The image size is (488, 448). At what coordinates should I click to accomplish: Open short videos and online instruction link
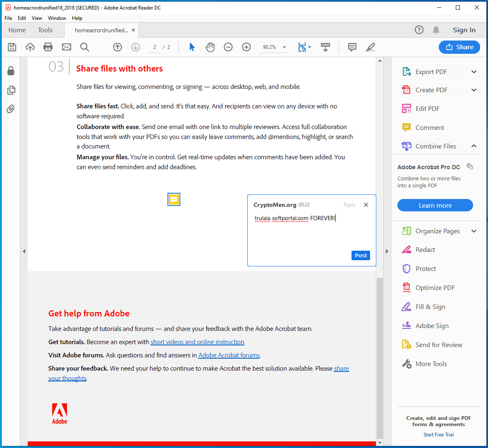[x=197, y=342]
